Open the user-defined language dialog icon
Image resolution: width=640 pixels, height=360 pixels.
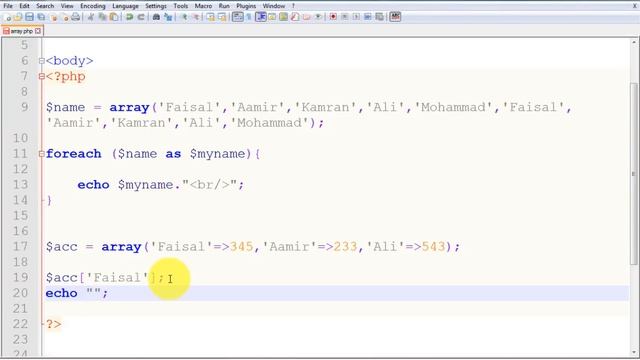[x=272, y=17]
